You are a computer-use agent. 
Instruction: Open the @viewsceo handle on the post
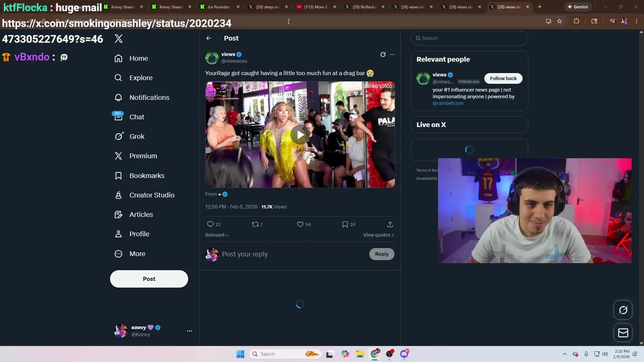point(234,61)
